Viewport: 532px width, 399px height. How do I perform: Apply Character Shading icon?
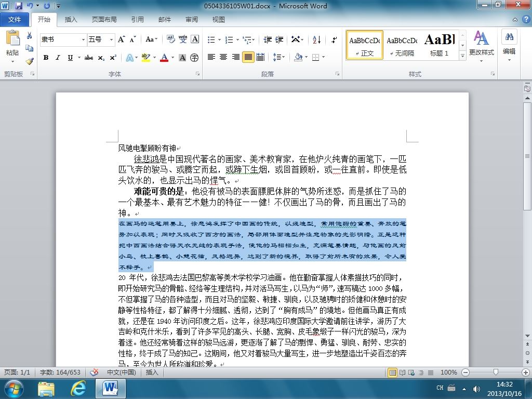[x=182, y=58]
